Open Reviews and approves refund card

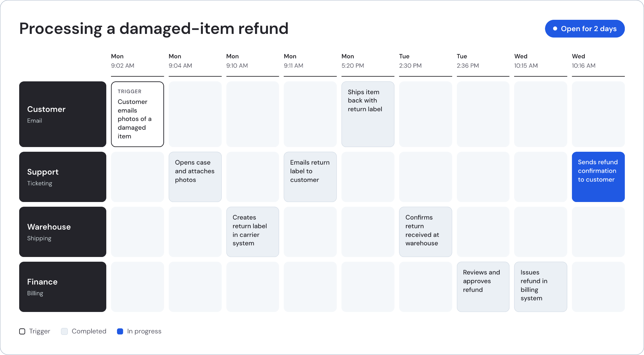[x=483, y=287]
